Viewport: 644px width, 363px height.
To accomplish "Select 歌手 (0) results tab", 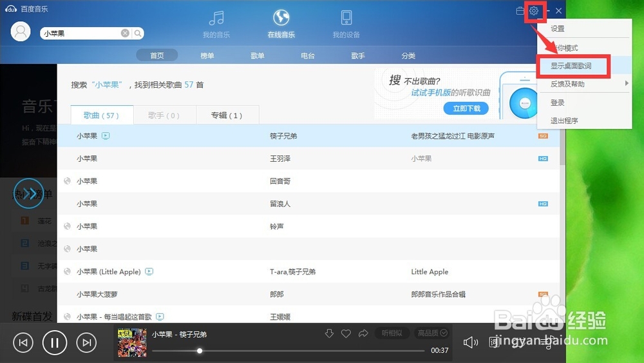I will pos(165,115).
